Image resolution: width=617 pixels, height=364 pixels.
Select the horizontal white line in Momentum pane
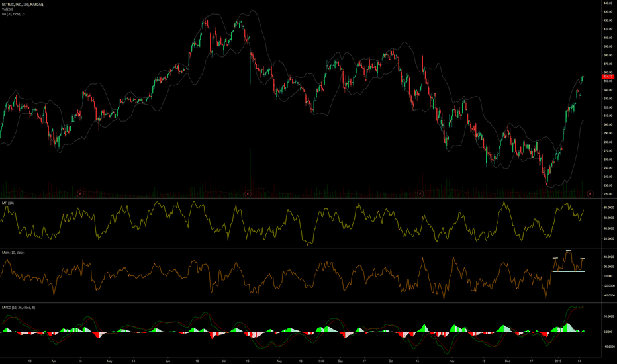pyautogui.click(x=568, y=271)
